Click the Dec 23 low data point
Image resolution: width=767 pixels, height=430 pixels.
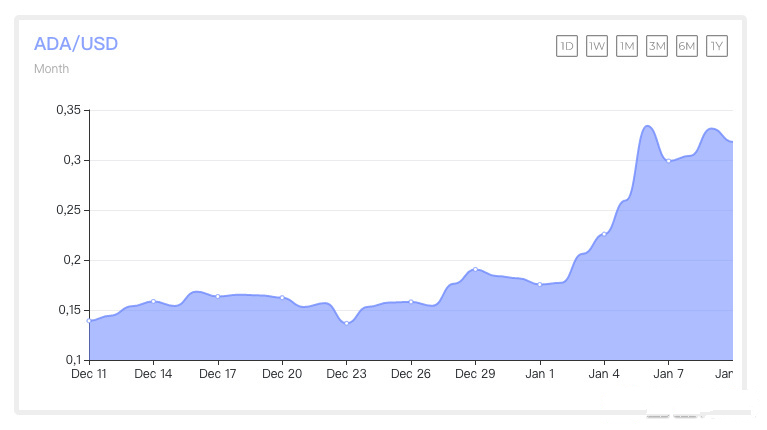tap(346, 323)
